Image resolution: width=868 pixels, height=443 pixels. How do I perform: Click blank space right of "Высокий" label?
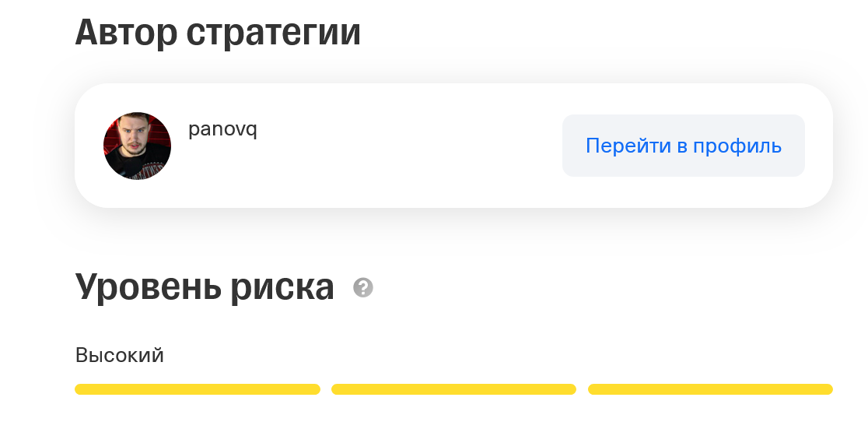click(x=467, y=356)
